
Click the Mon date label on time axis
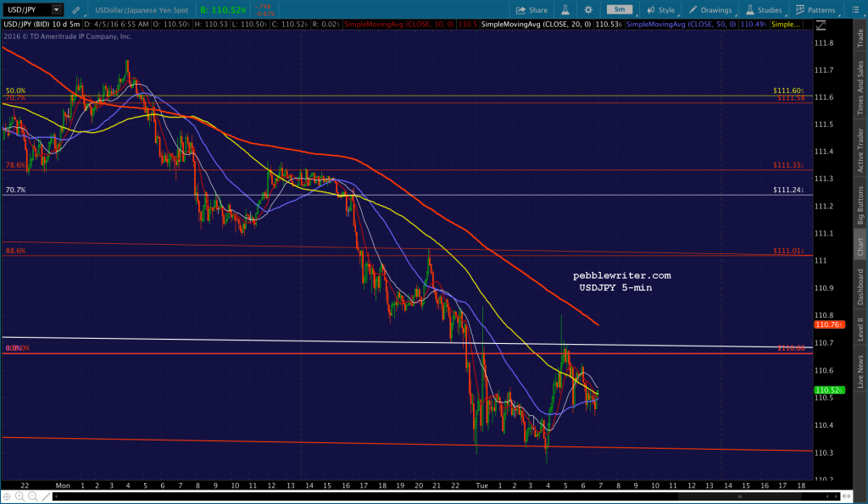[x=63, y=485]
